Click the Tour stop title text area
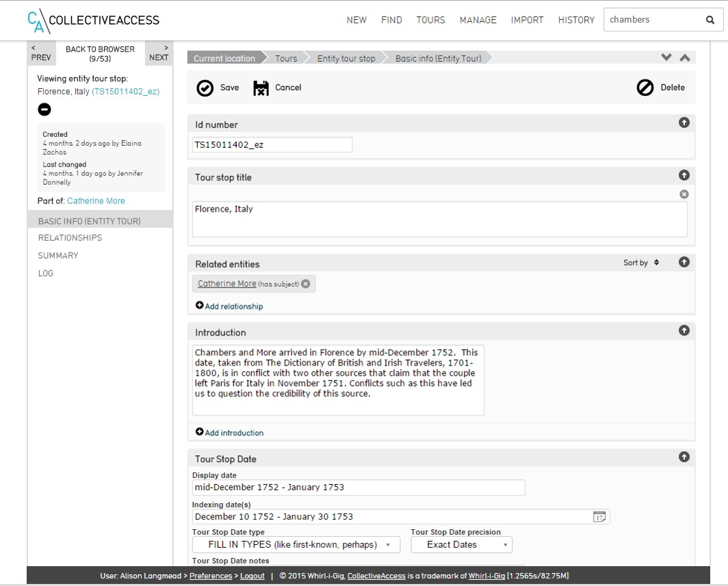This screenshot has height=586, width=728. click(x=440, y=219)
